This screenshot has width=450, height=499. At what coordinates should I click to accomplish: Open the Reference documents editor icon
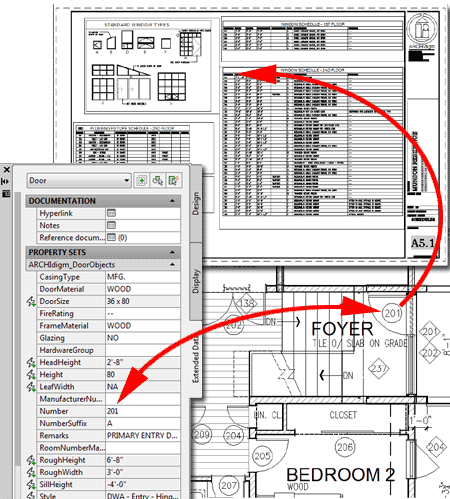pos(111,237)
